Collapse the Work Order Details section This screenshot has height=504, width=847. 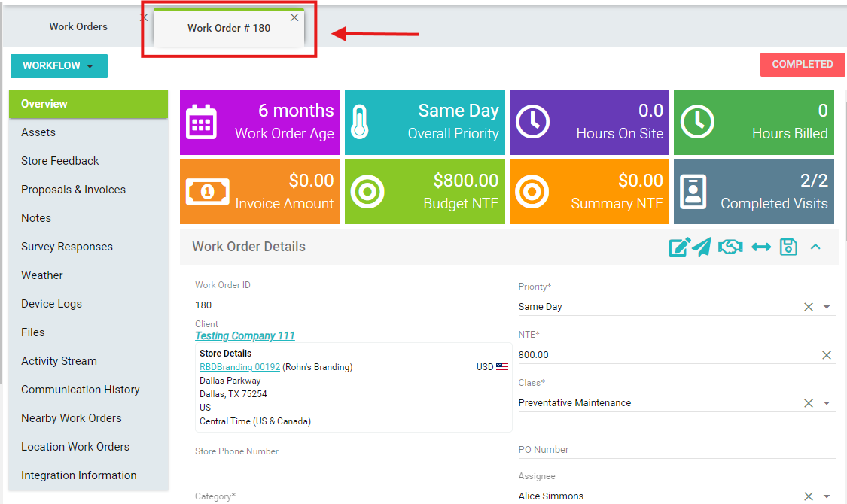(x=815, y=247)
